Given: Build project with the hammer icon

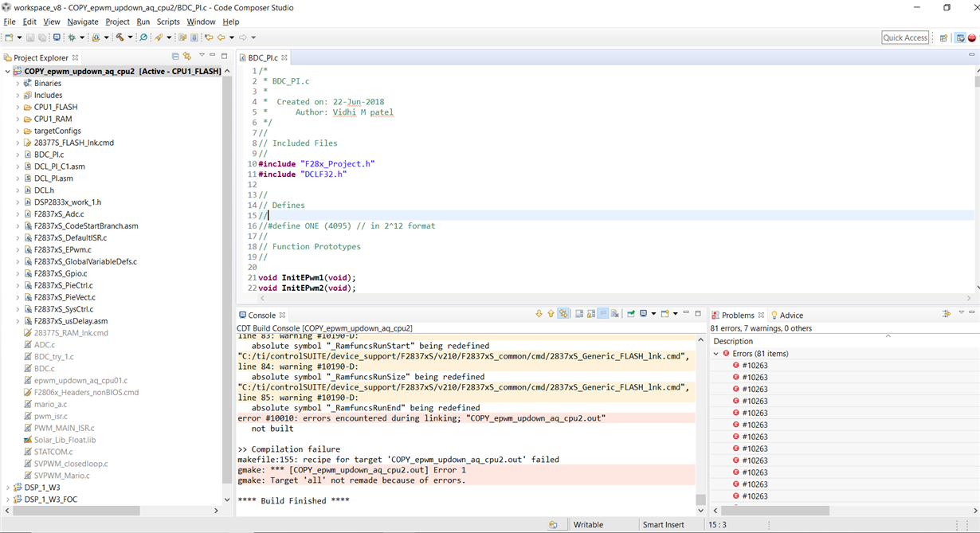Looking at the screenshot, I should click(120, 37).
